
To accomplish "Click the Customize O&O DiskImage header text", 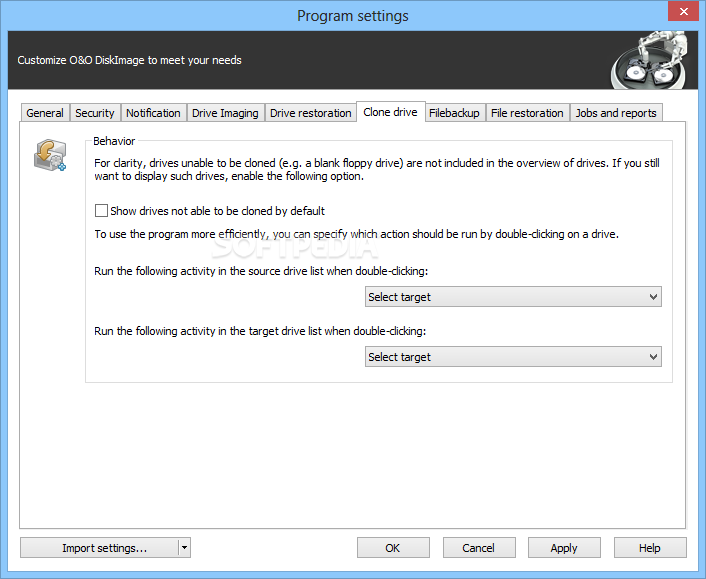I will (130, 60).
